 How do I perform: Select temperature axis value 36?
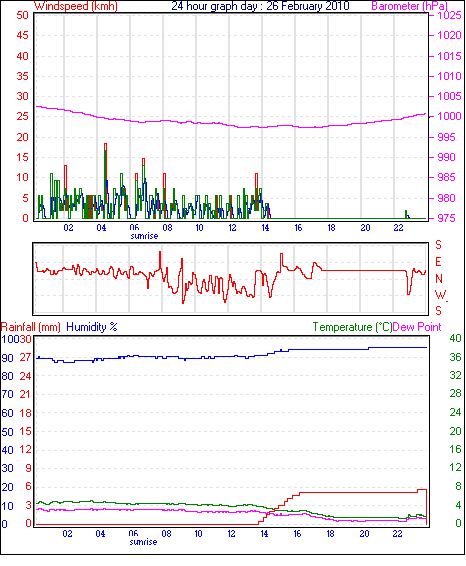coord(455,357)
